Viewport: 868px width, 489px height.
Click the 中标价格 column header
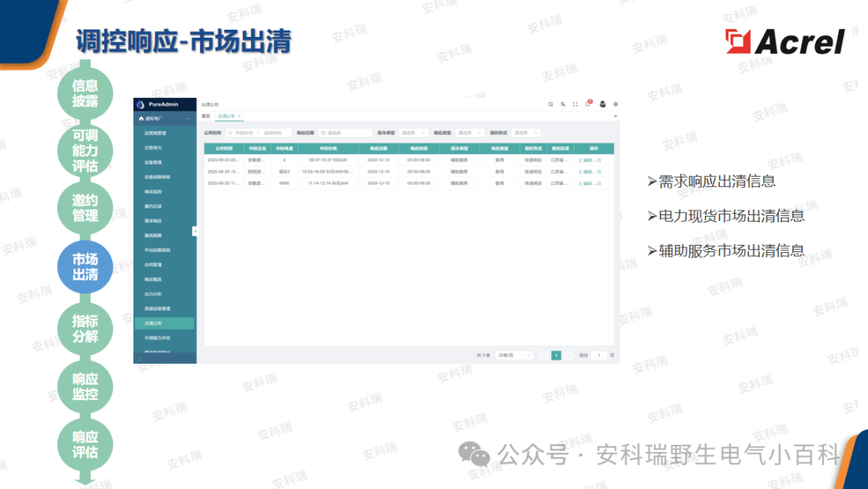tap(328, 149)
